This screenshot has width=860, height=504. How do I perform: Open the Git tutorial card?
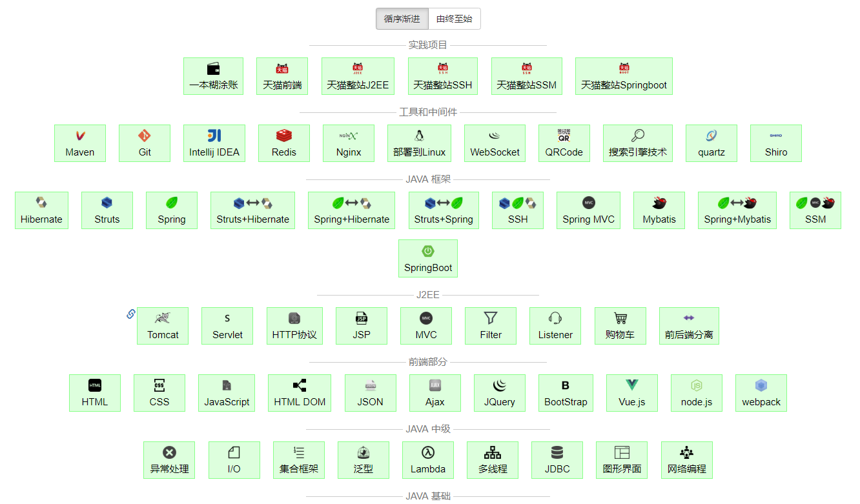pyautogui.click(x=145, y=143)
